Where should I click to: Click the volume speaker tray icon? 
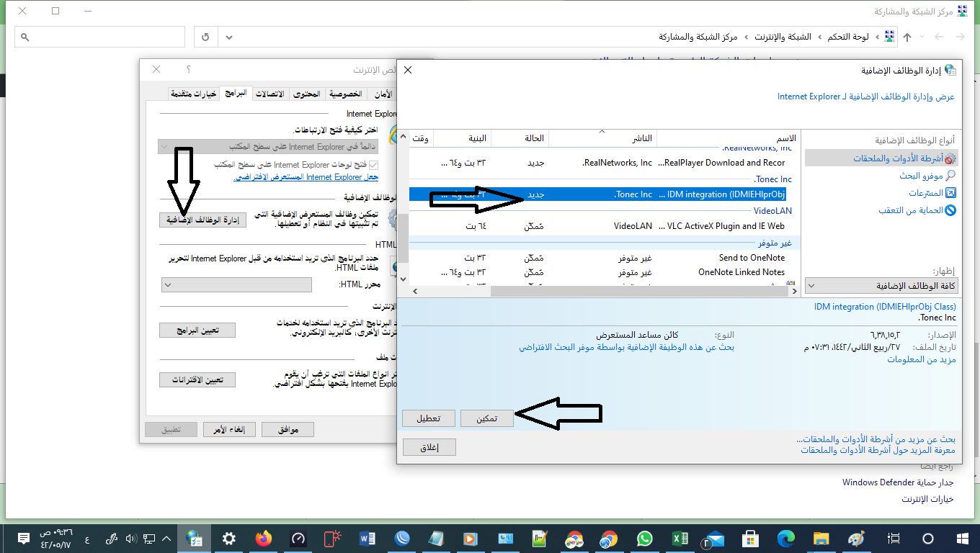pyautogui.click(x=131, y=538)
